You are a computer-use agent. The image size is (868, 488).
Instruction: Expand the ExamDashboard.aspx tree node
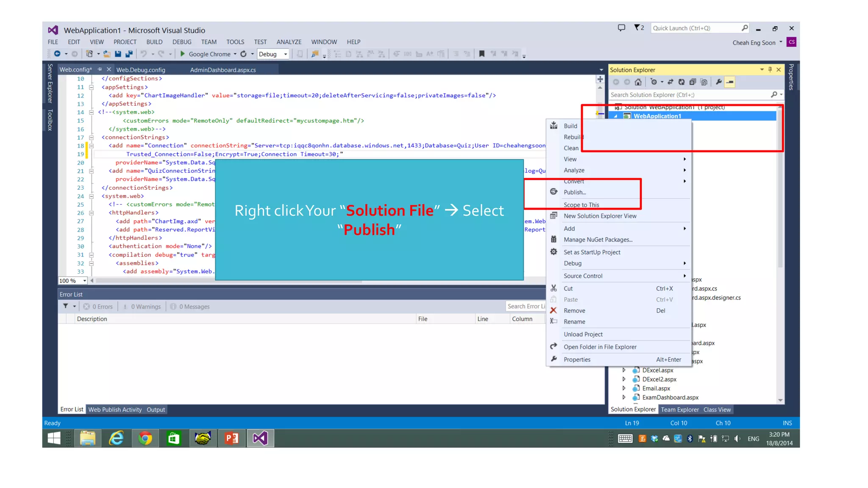pos(624,397)
